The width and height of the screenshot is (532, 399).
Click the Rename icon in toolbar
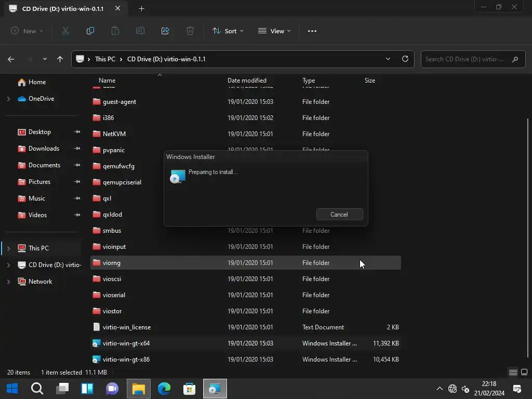[140, 31]
